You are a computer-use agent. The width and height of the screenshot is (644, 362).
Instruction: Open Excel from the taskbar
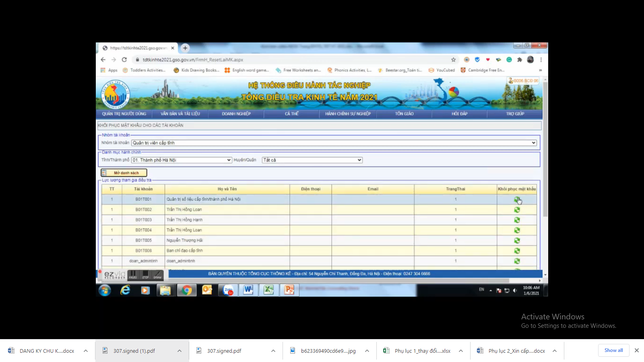(x=269, y=290)
